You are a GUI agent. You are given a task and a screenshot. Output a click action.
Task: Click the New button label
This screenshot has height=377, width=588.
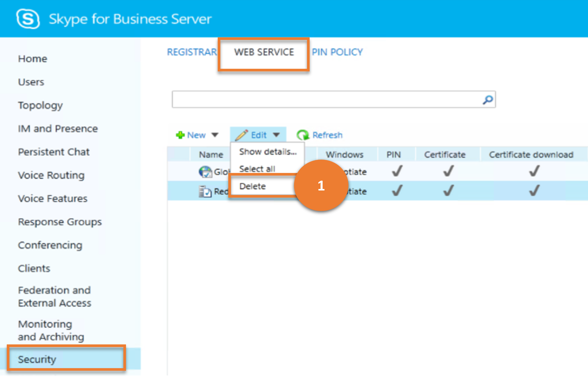click(196, 135)
